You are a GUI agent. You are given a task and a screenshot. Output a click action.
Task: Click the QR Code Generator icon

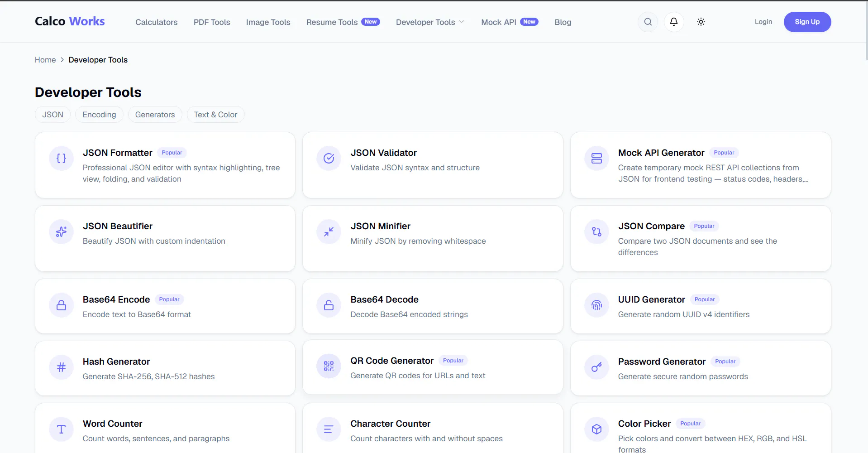pos(329,366)
